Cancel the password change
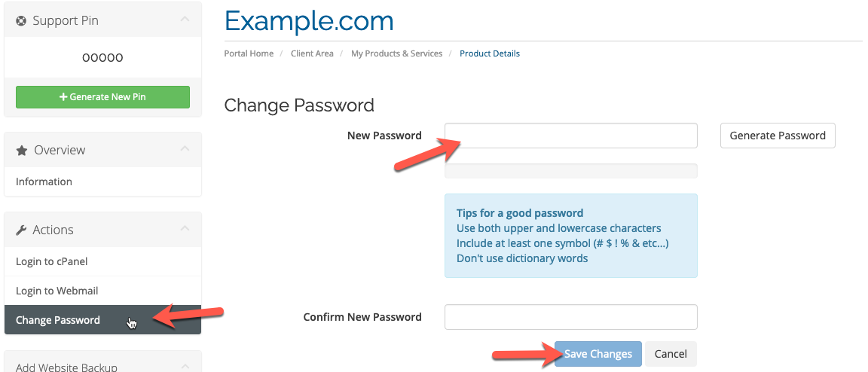 coord(671,354)
